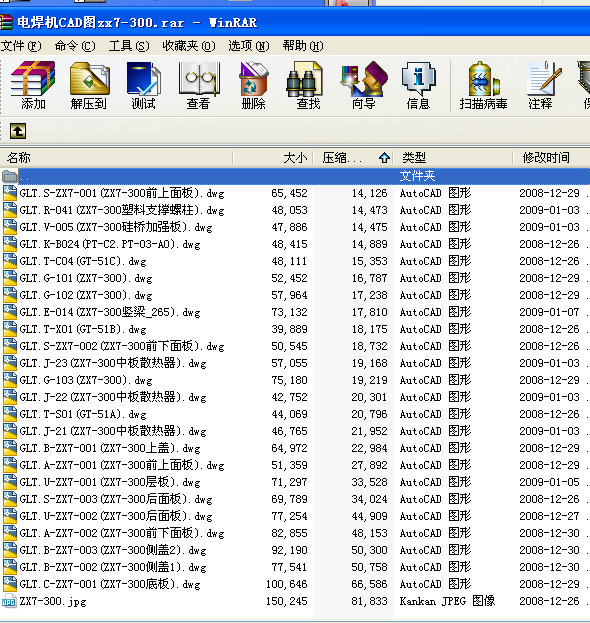The height and width of the screenshot is (623, 590).
Task: Select the ZX7-300.jpg file name
Action: [x=53, y=602]
